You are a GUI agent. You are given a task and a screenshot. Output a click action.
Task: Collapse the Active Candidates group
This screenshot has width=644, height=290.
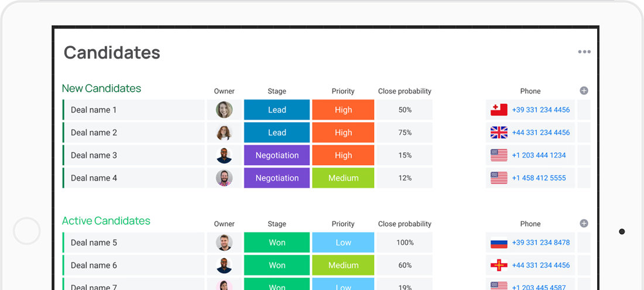click(106, 221)
